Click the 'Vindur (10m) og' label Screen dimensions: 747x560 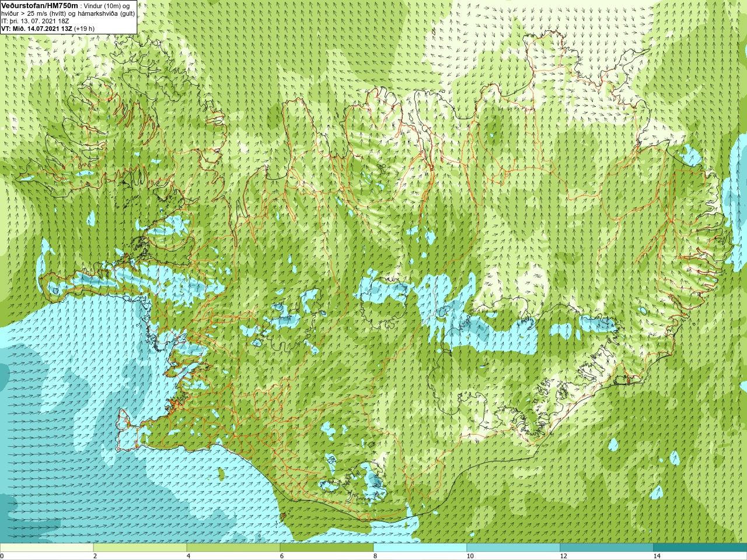[x=107, y=6]
